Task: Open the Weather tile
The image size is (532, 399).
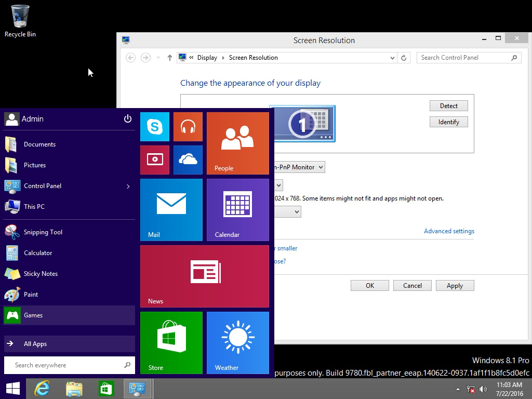Action: pyautogui.click(x=237, y=342)
